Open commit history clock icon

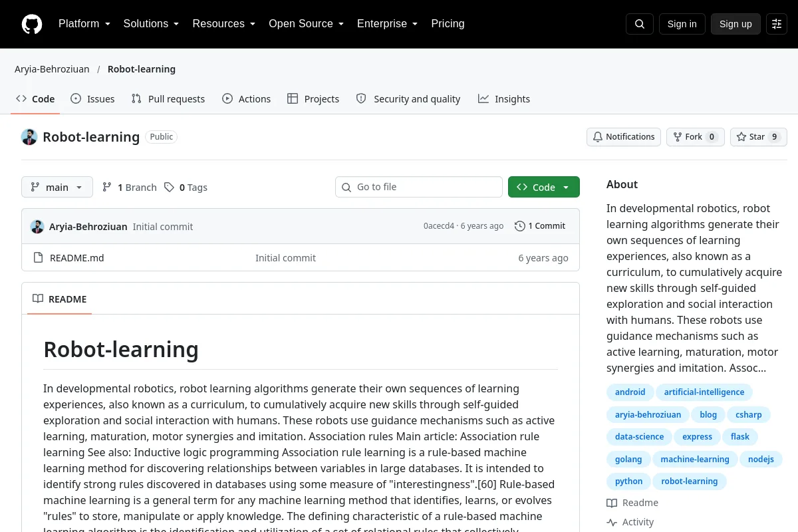point(520,226)
